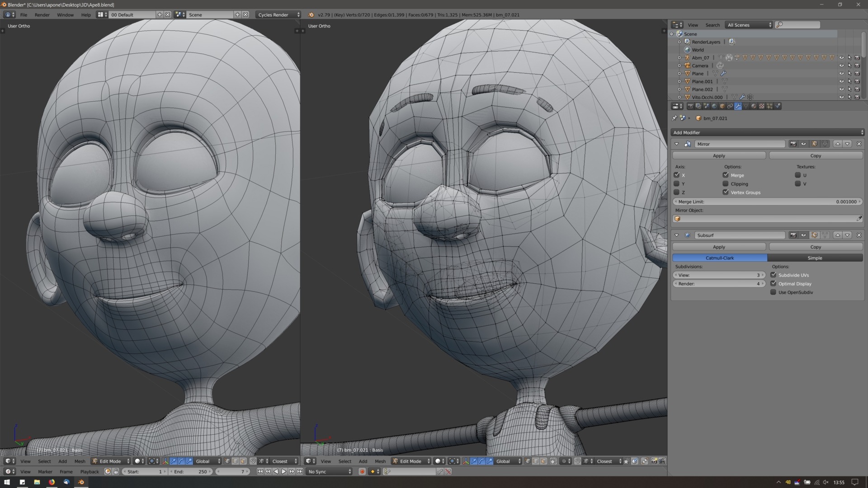Expand the Vito.Occhi.000 outliner item
The image size is (868, 488).
point(679,97)
